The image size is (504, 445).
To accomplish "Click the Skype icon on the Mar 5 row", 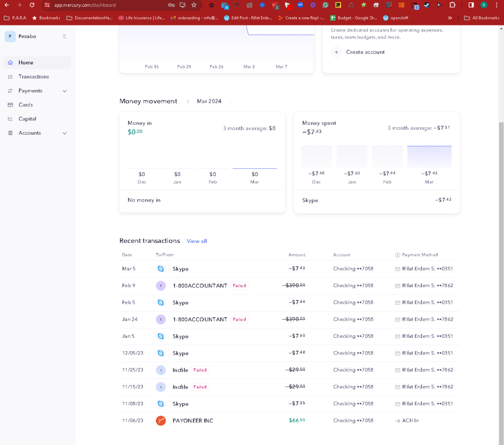I will click(161, 269).
